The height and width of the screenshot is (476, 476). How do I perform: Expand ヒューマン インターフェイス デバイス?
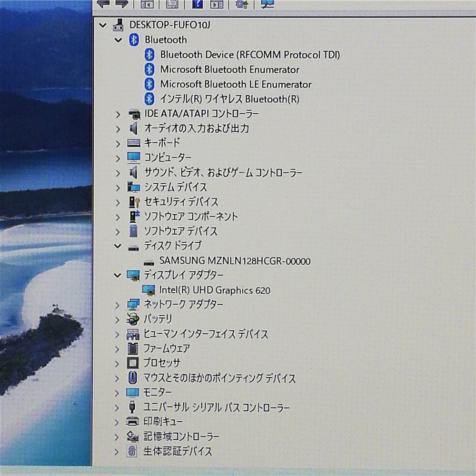118,335
